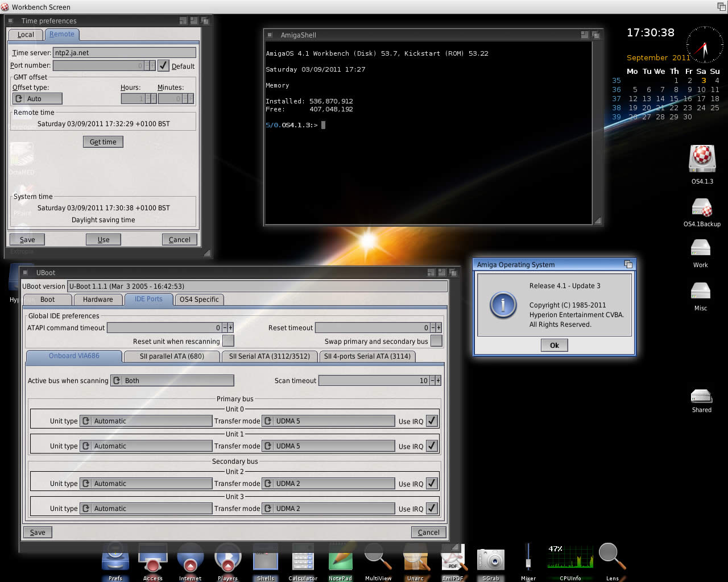The height and width of the screenshot is (582, 728).
Task: Click the Get time button
Action: tap(103, 142)
